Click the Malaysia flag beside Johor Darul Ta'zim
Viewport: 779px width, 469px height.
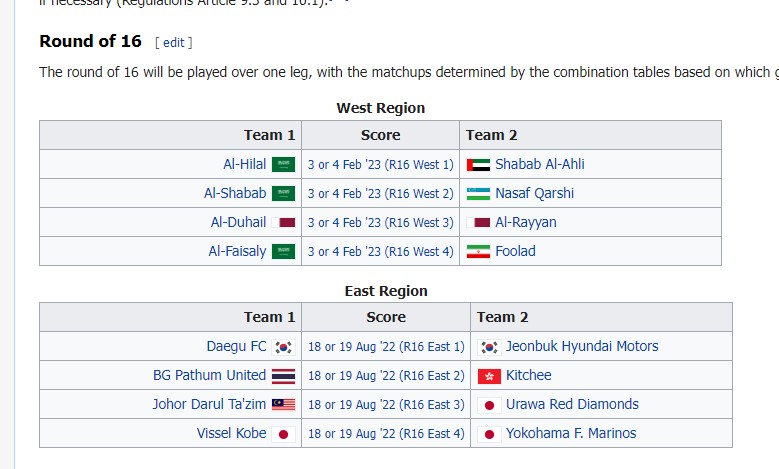[284, 405]
